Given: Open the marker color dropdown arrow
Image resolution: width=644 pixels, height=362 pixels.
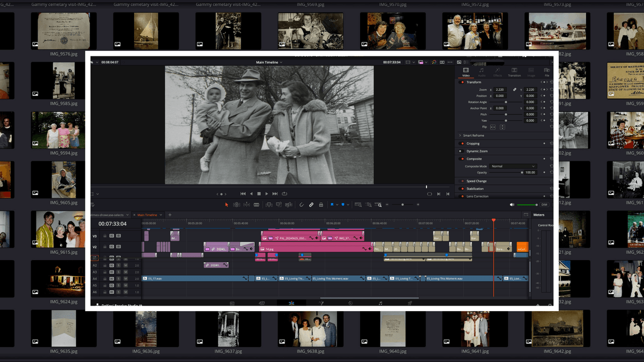Looking at the screenshot, I should click(x=348, y=204).
